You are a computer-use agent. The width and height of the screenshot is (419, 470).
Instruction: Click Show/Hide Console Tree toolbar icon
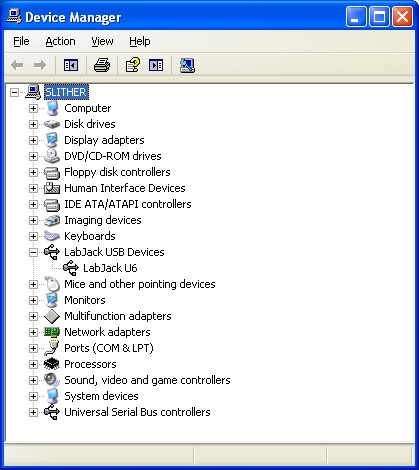[x=71, y=65]
